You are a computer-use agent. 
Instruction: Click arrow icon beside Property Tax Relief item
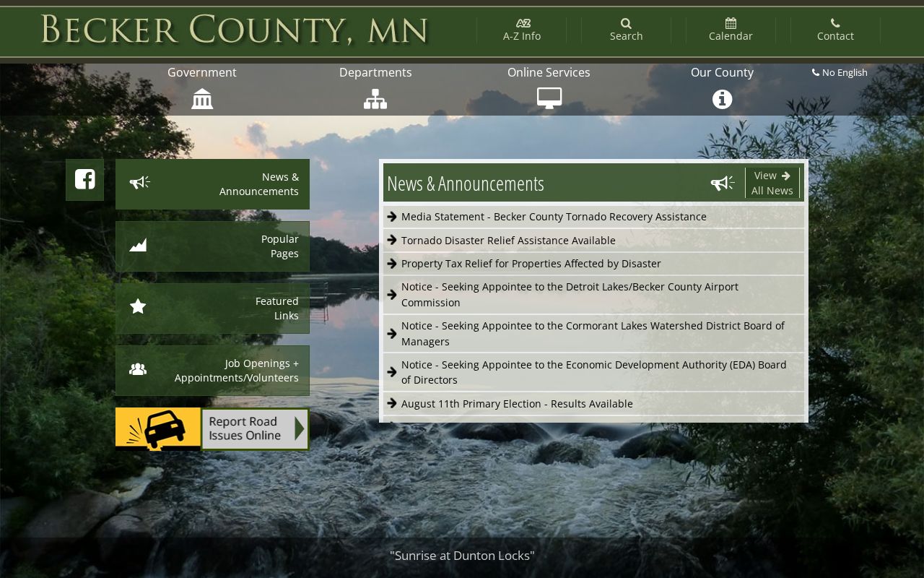pos(392,263)
